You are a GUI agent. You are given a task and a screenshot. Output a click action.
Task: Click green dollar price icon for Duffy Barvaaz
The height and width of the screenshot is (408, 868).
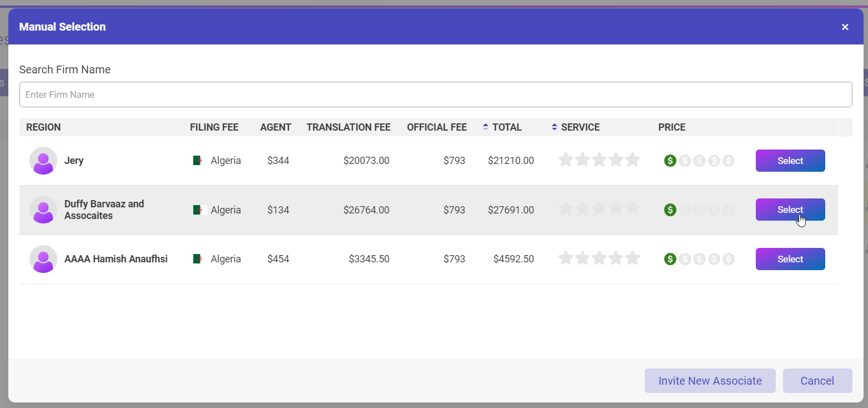point(670,210)
